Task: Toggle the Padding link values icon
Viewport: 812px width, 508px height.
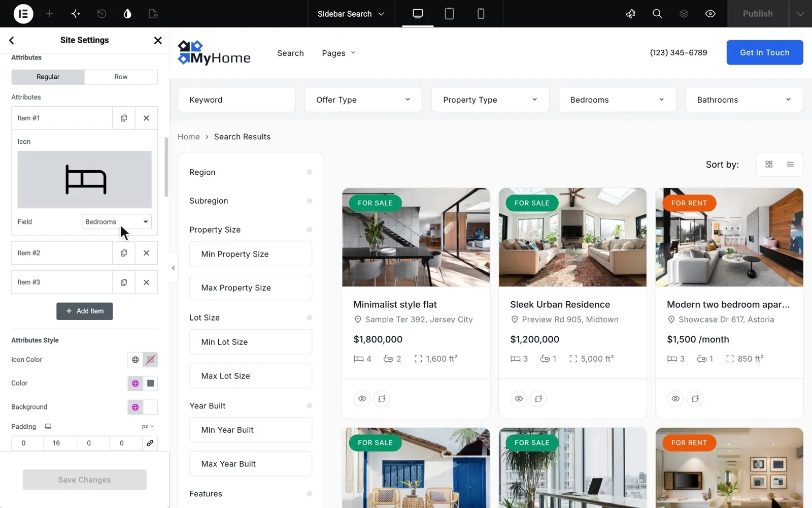Action: 150,443
